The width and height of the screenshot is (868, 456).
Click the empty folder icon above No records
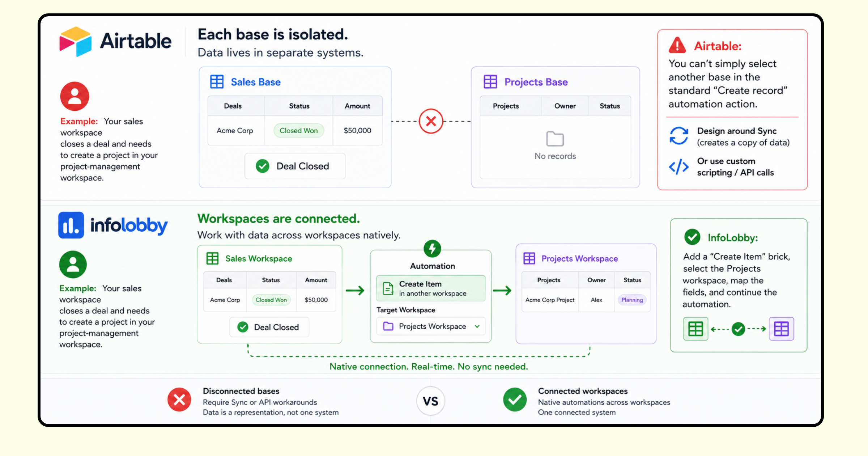555,139
